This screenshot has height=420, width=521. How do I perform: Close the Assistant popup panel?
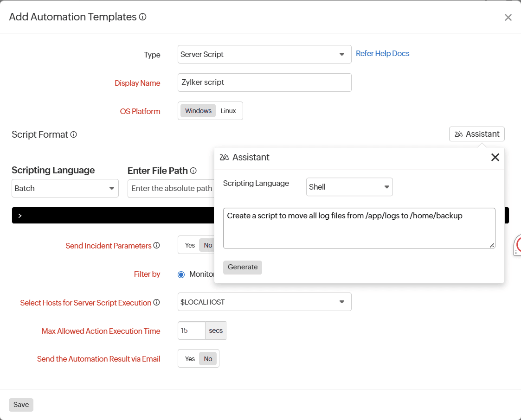[x=495, y=157]
